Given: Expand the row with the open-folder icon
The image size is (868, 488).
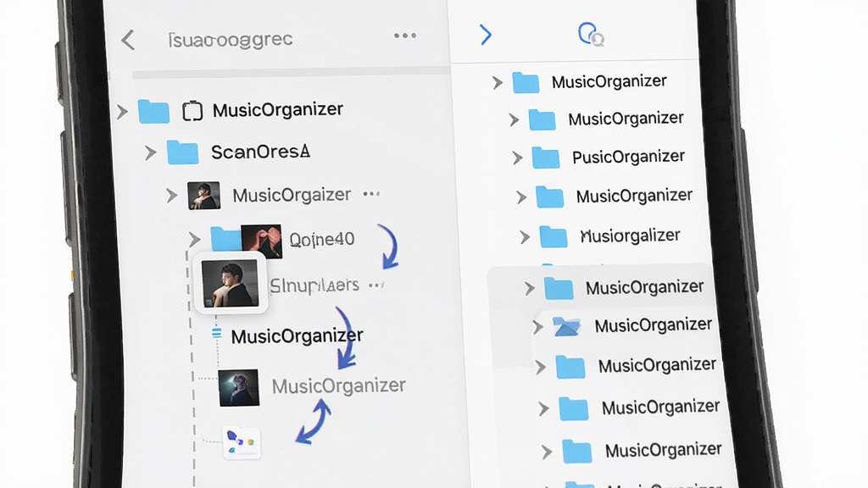Looking at the screenshot, I should tap(537, 327).
